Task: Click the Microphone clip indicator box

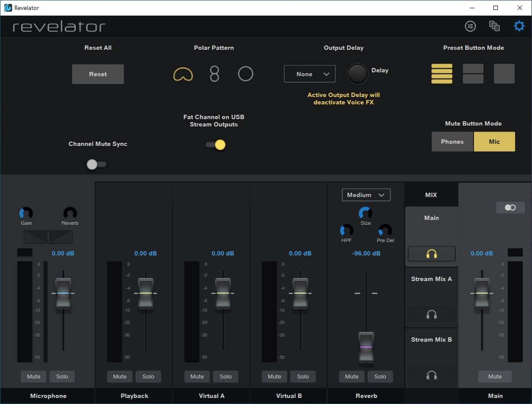Action: point(25,252)
